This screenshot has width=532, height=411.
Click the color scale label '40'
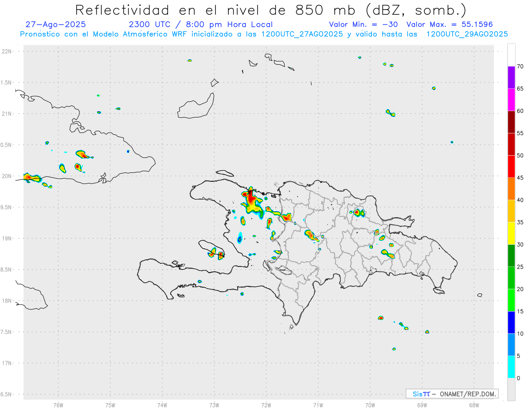point(520,200)
